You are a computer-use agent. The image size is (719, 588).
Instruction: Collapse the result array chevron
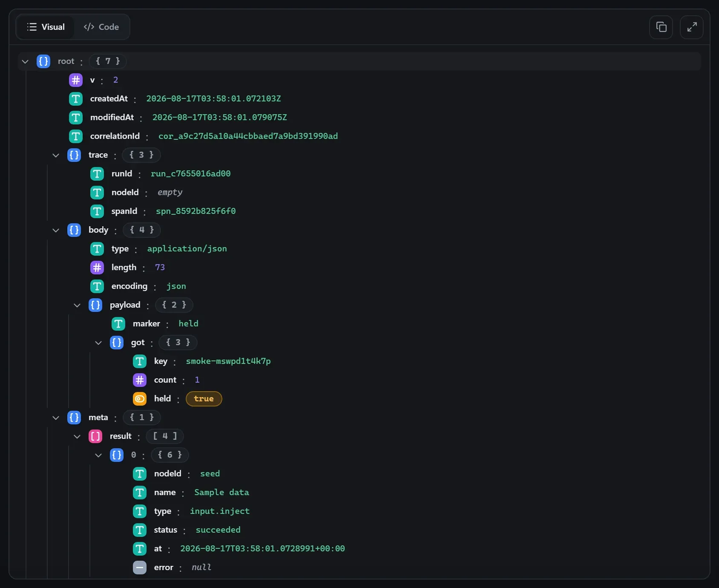77,436
